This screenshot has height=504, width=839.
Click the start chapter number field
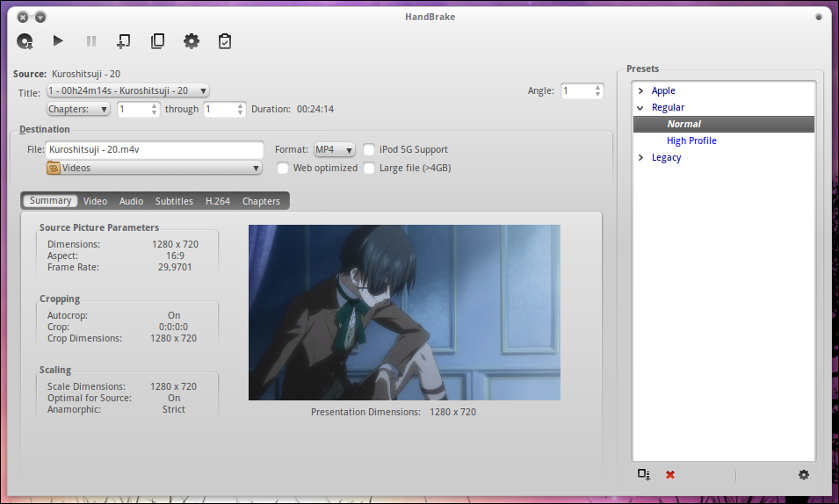[134, 109]
